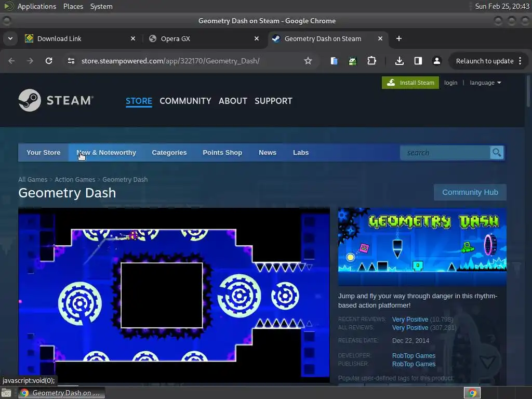Image resolution: width=532 pixels, height=399 pixels.
Task: Click the Steam store search field
Action: pyautogui.click(x=445, y=153)
